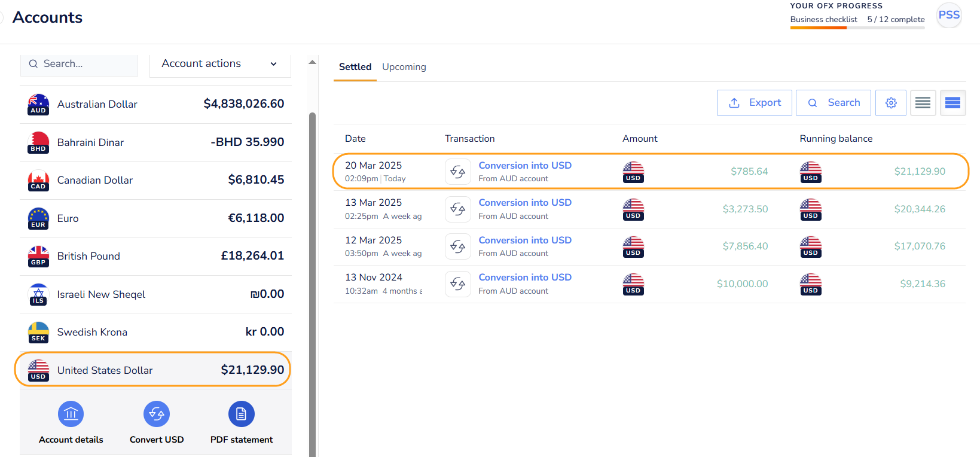Click the Canadian Dollar balance $6,810.45
Viewport: 980px width, 457px height.
(256, 180)
